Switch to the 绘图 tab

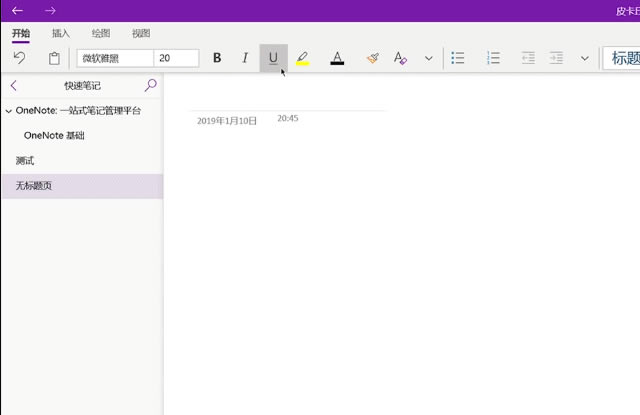(101, 33)
